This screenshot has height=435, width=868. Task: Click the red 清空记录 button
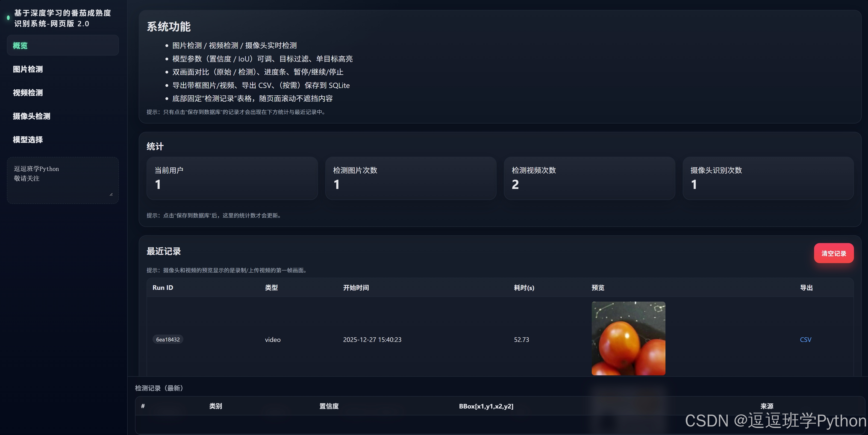coord(833,253)
